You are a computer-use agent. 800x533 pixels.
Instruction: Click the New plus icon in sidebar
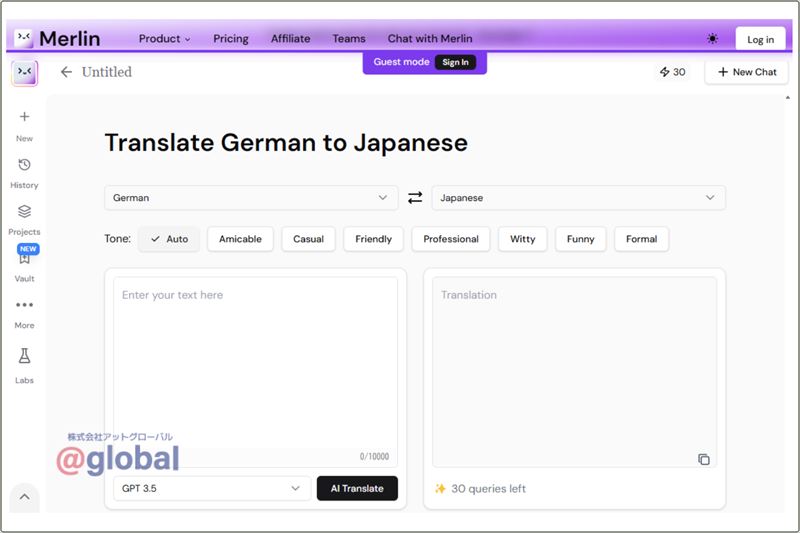[x=24, y=117]
